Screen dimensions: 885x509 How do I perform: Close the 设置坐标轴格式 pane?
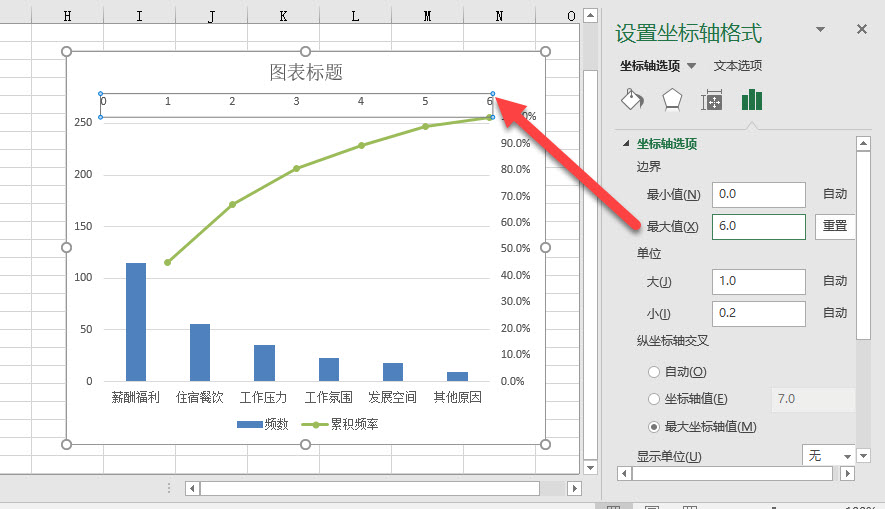(x=861, y=29)
